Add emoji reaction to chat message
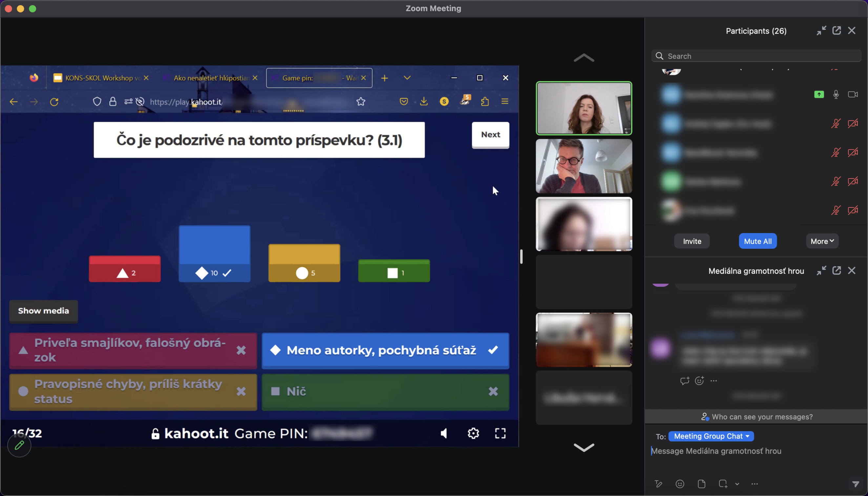The image size is (868, 496). [x=699, y=380]
